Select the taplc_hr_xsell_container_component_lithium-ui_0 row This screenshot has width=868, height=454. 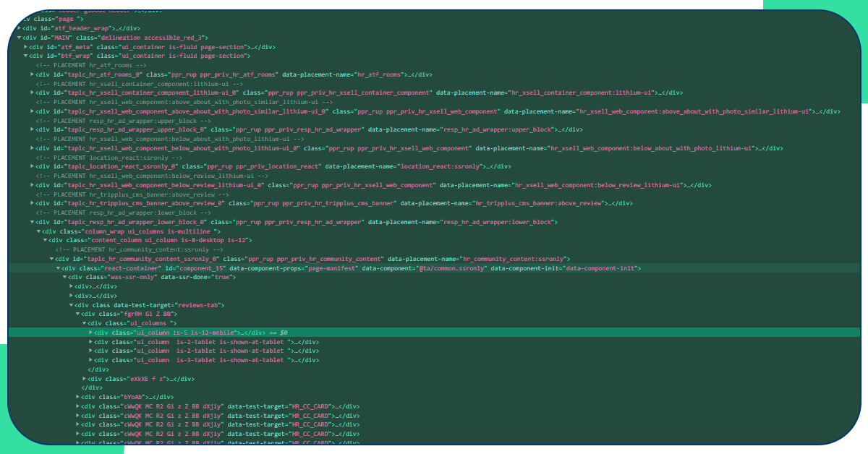click(359, 93)
